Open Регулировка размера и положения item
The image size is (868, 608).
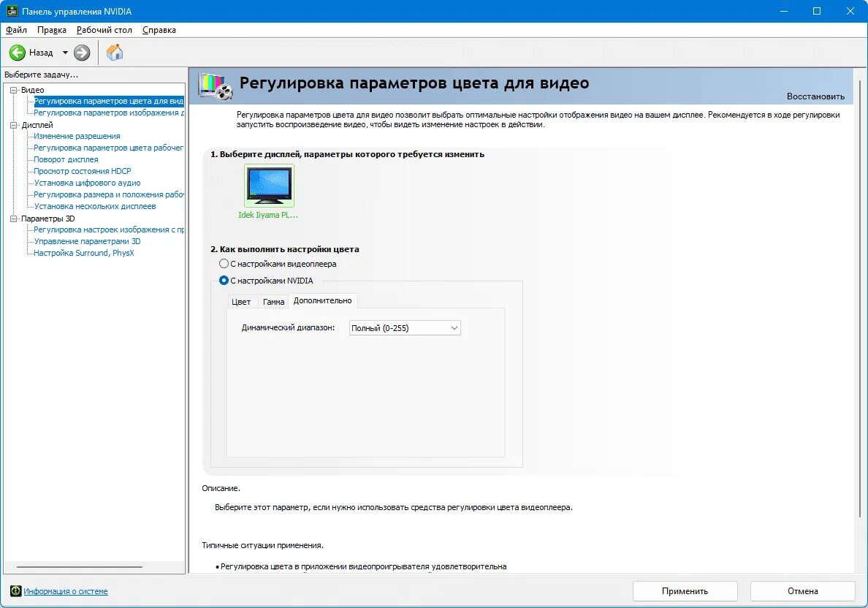click(x=108, y=194)
